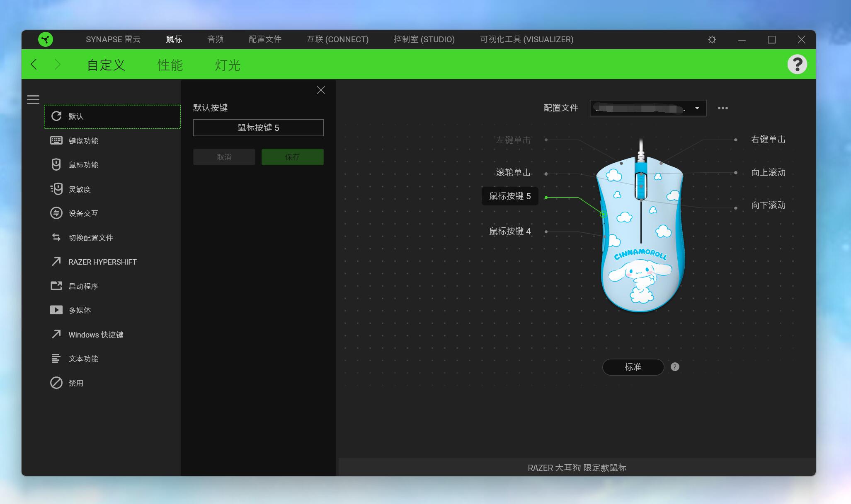Open Razer Hypershift option
The image size is (851, 504).
pos(102,262)
